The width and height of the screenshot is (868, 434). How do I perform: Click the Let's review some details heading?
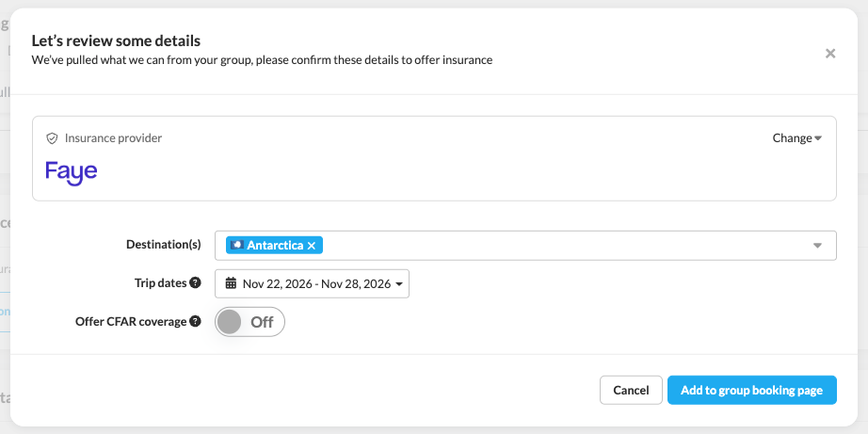[x=116, y=40]
